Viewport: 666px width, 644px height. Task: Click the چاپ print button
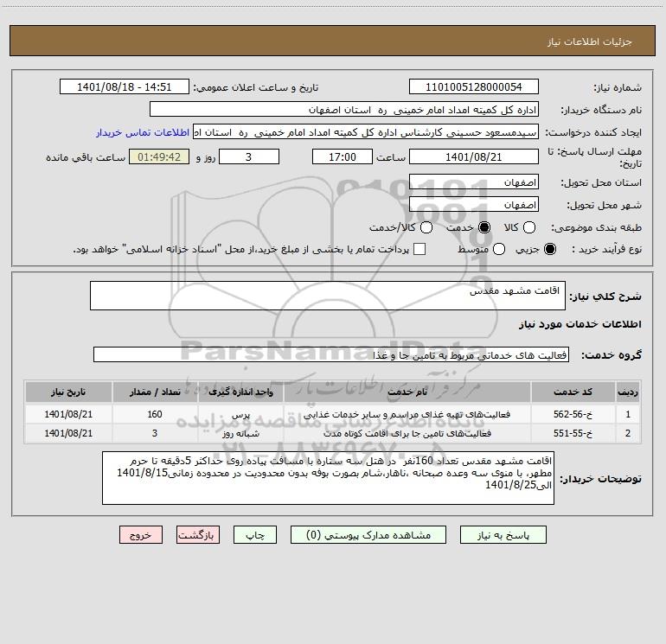255,535
